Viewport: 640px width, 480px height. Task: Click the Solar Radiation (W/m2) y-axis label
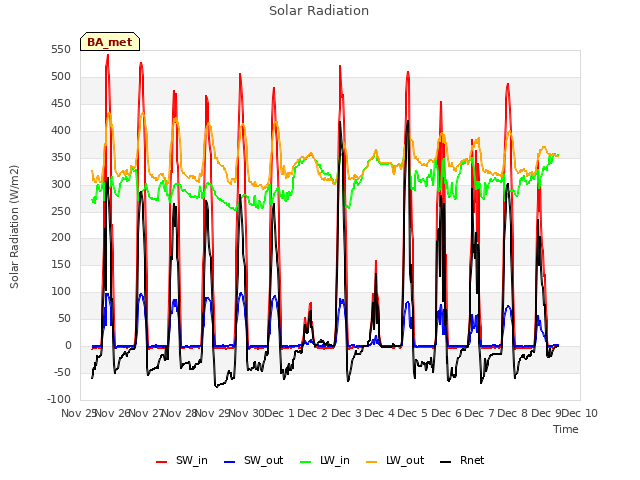tap(14, 227)
